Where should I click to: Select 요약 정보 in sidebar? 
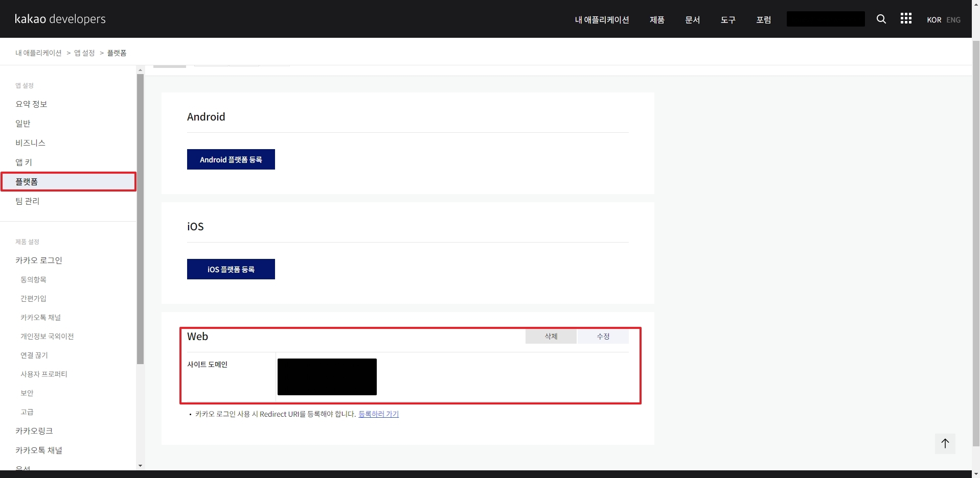pyautogui.click(x=31, y=104)
